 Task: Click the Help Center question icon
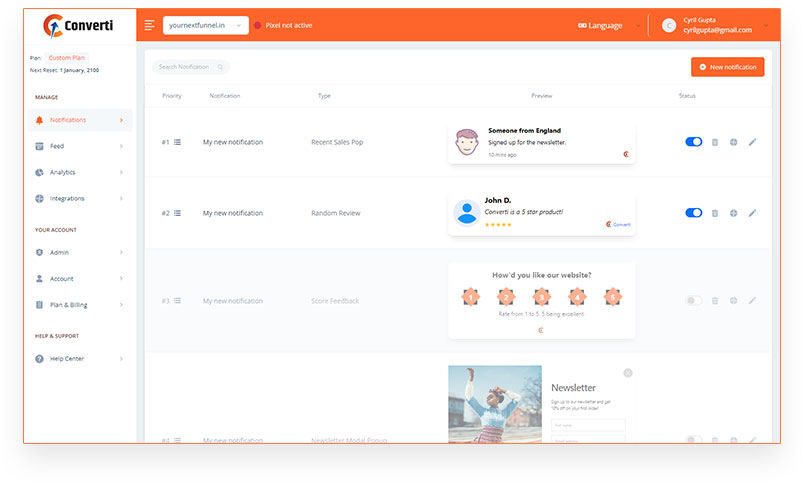[x=39, y=358]
